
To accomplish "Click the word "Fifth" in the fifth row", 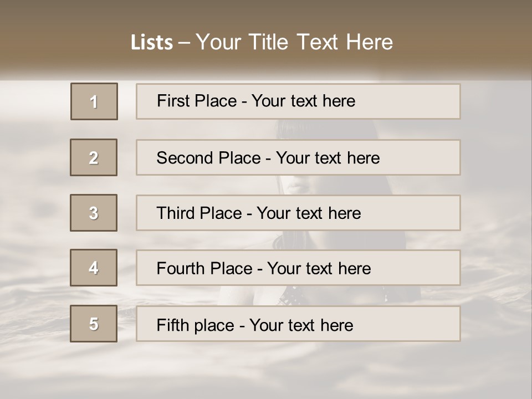I will click(x=171, y=325).
